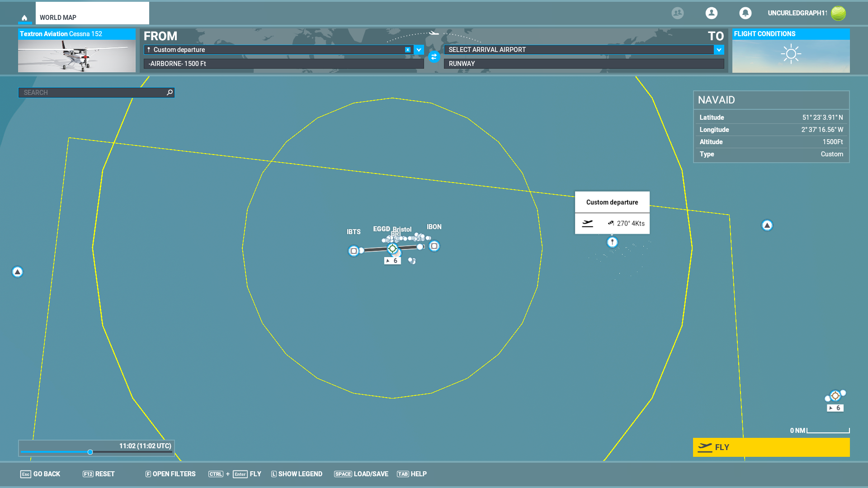
Task: Click the friends group icon
Action: 677,13
